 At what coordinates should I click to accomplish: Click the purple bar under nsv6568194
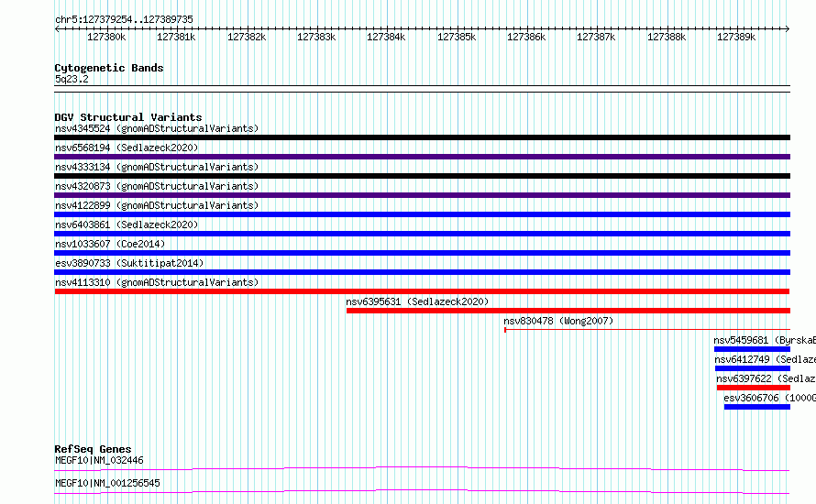pyautogui.click(x=422, y=157)
